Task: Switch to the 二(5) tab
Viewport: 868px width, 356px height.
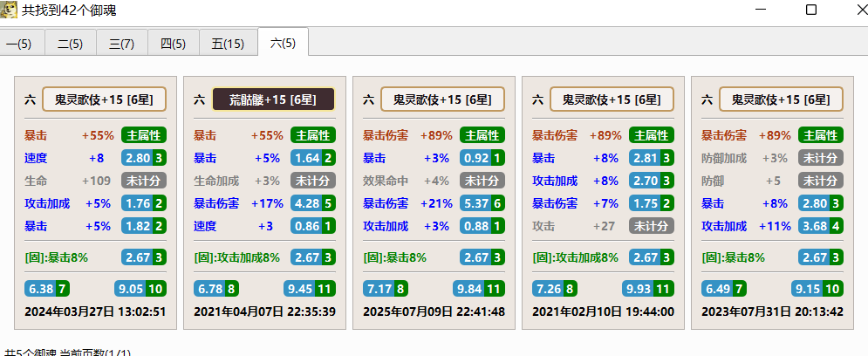Action: (x=71, y=44)
